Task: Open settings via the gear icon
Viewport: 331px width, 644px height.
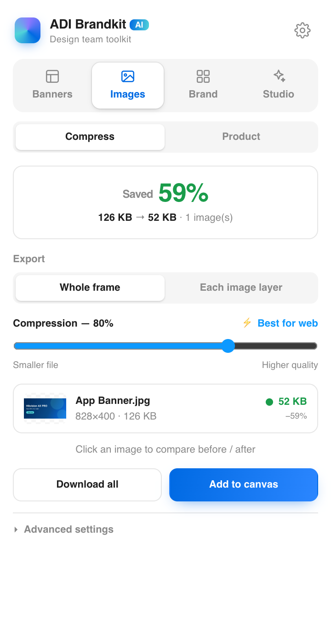Action: point(302,30)
